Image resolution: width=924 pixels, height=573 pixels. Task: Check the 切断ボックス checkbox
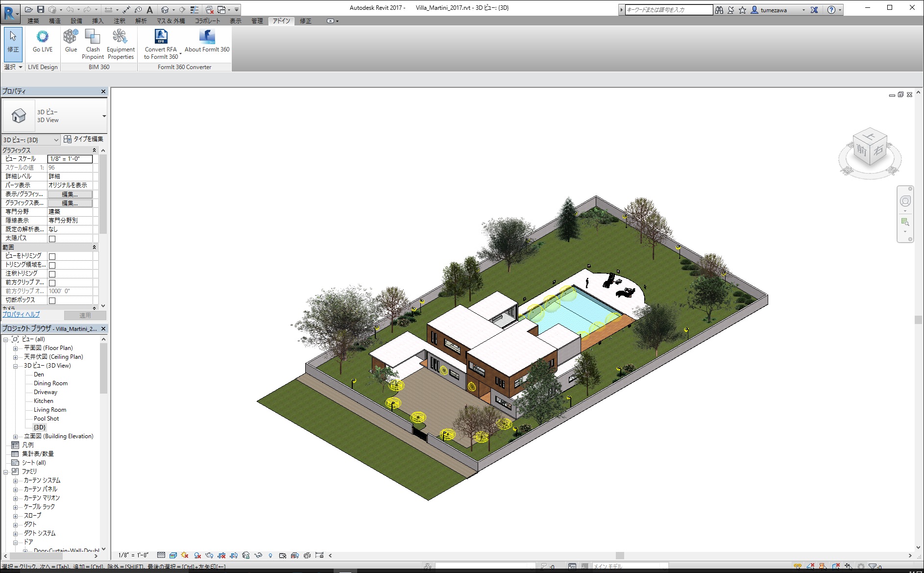tap(52, 300)
